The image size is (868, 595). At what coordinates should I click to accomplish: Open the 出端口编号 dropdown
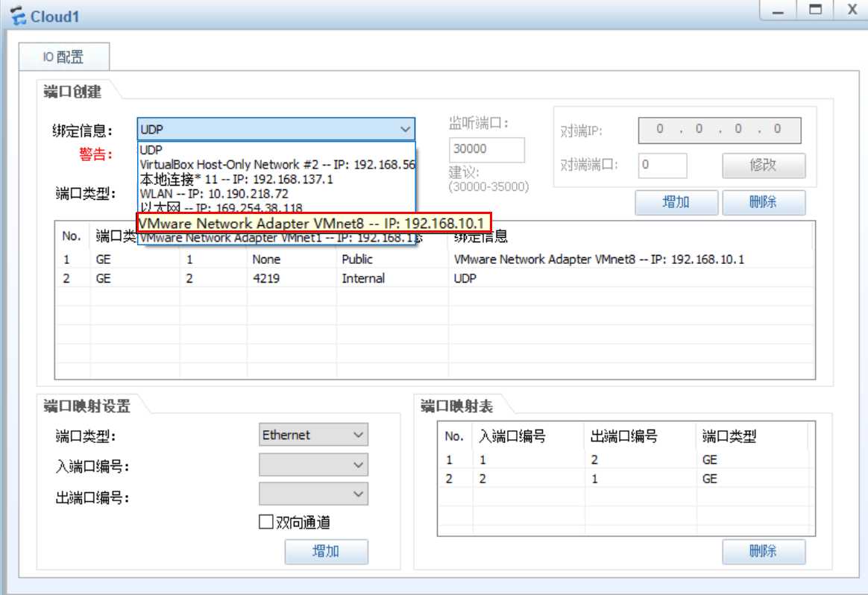(313, 494)
